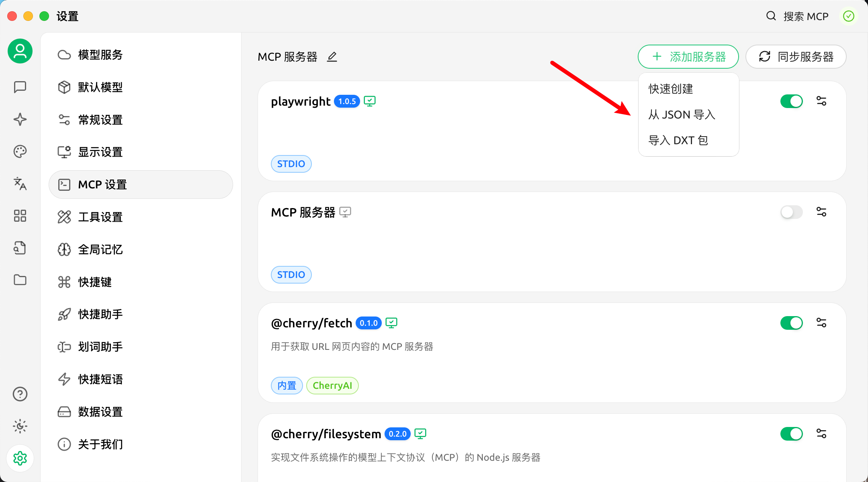This screenshot has height=482, width=868.
Task: Disable the @cherry/fetch server toggle
Action: [x=792, y=323]
